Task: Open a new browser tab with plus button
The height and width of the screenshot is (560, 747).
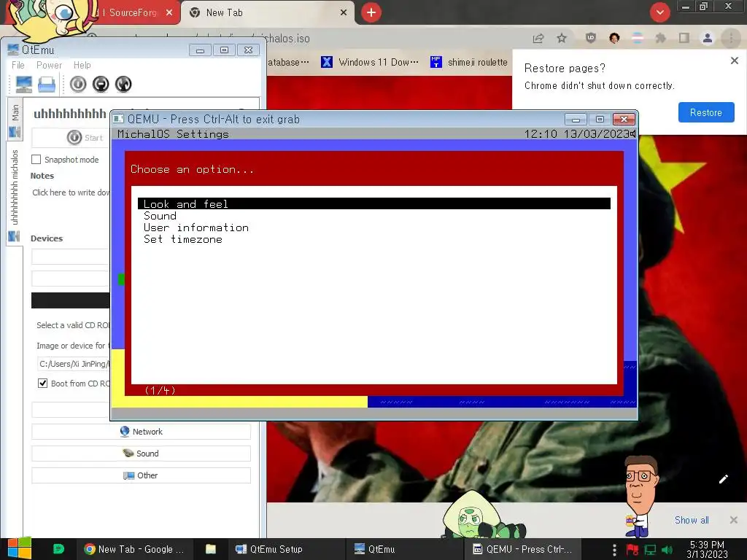Action: [x=371, y=12]
